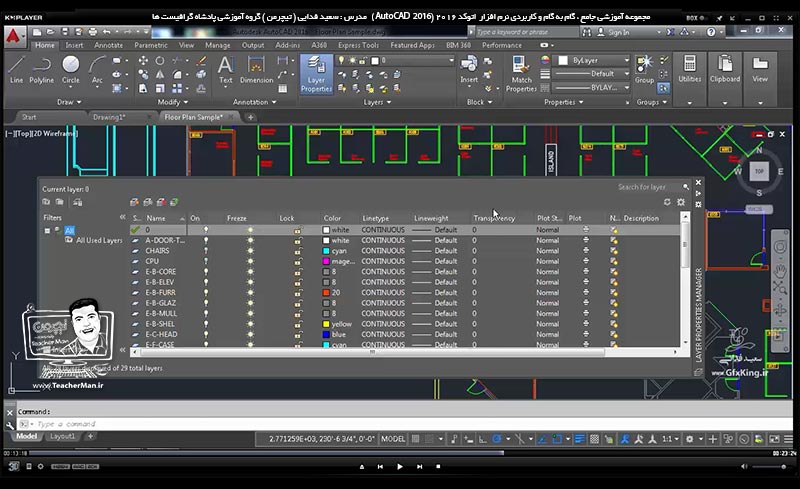Click the pan hand icon in the navigation bar
The image size is (800, 489).
780,270
